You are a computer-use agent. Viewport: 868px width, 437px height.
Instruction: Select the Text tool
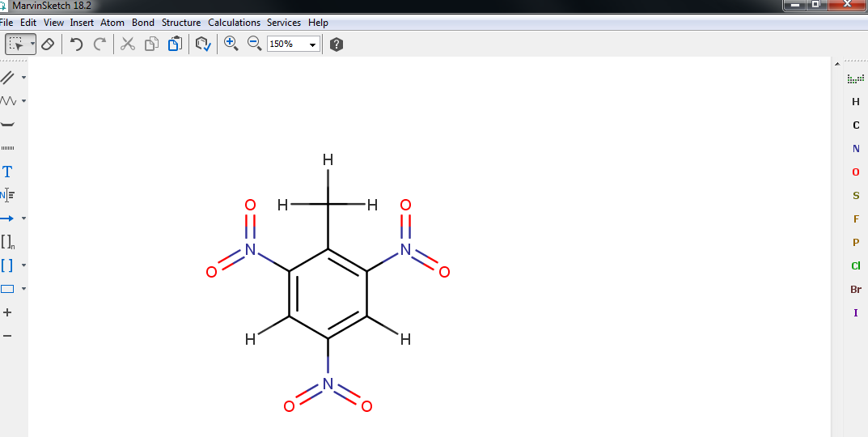(x=8, y=172)
